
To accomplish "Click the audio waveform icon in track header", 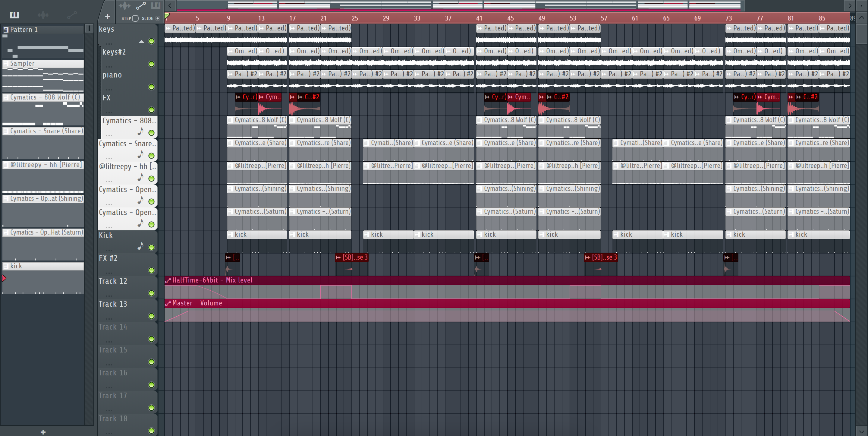I will coord(125,6).
